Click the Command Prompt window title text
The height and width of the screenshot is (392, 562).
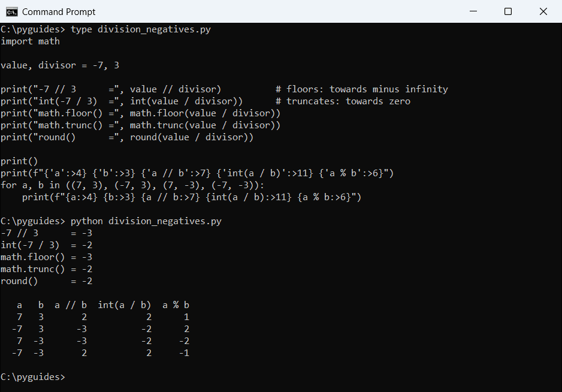click(x=59, y=12)
